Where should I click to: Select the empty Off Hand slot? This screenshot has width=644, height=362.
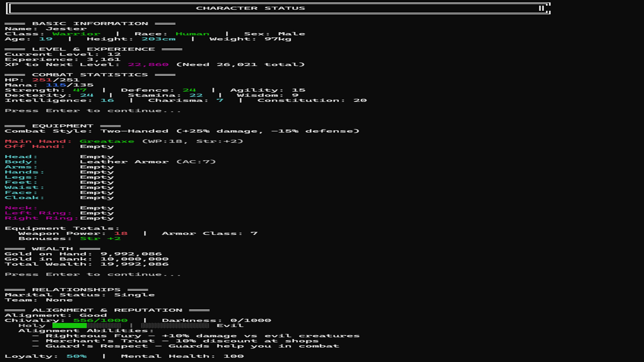point(97,146)
